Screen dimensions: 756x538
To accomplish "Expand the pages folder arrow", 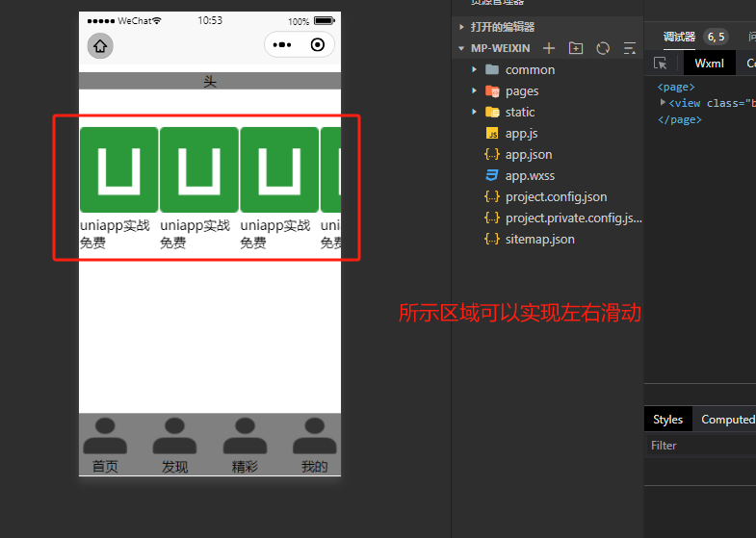I will point(474,91).
